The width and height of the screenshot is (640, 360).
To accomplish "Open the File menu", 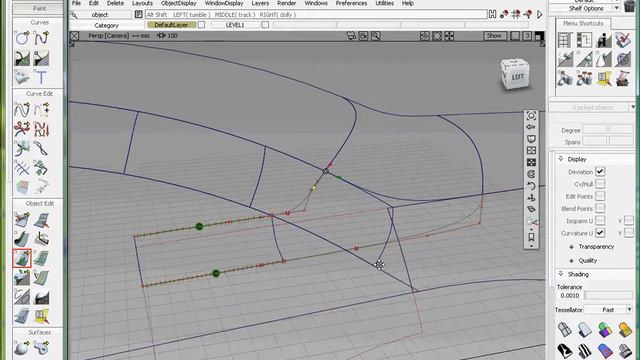I will (76, 3).
